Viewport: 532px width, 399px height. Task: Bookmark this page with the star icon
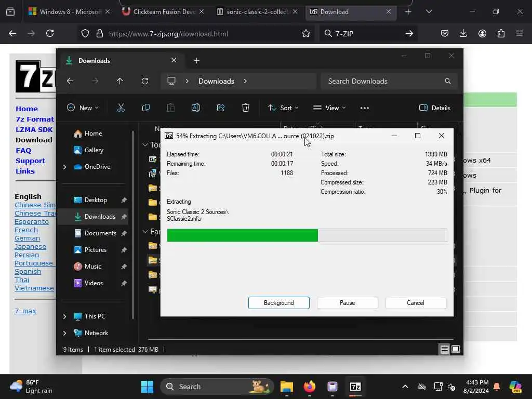pos(306,33)
